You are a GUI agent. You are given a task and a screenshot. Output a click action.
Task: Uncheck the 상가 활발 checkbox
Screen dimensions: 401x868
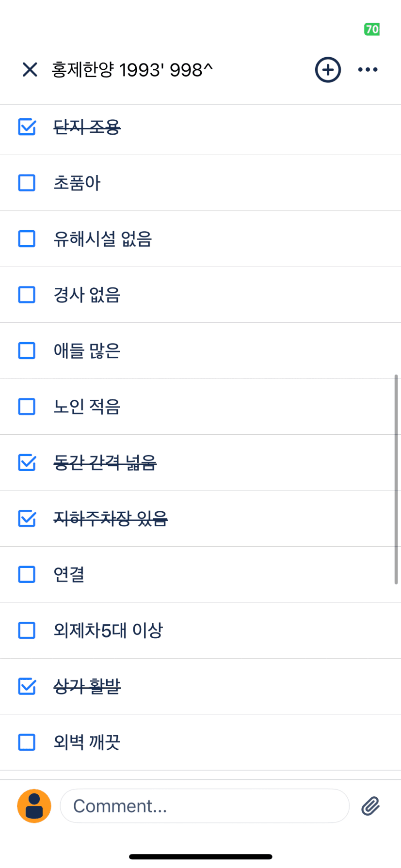point(27,686)
